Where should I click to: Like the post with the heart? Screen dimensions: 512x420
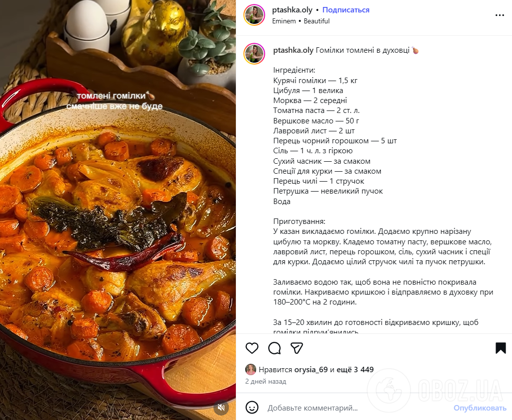click(252, 348)
